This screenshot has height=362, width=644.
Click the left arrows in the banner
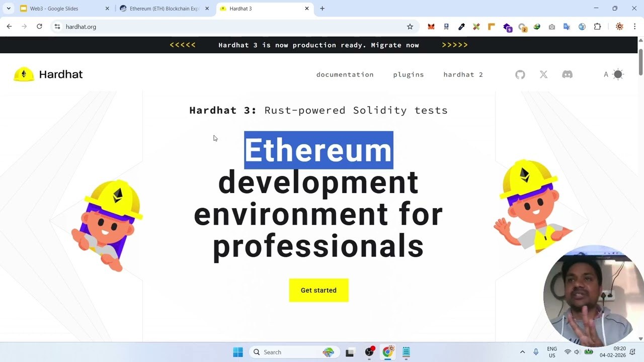pos(183,45)
